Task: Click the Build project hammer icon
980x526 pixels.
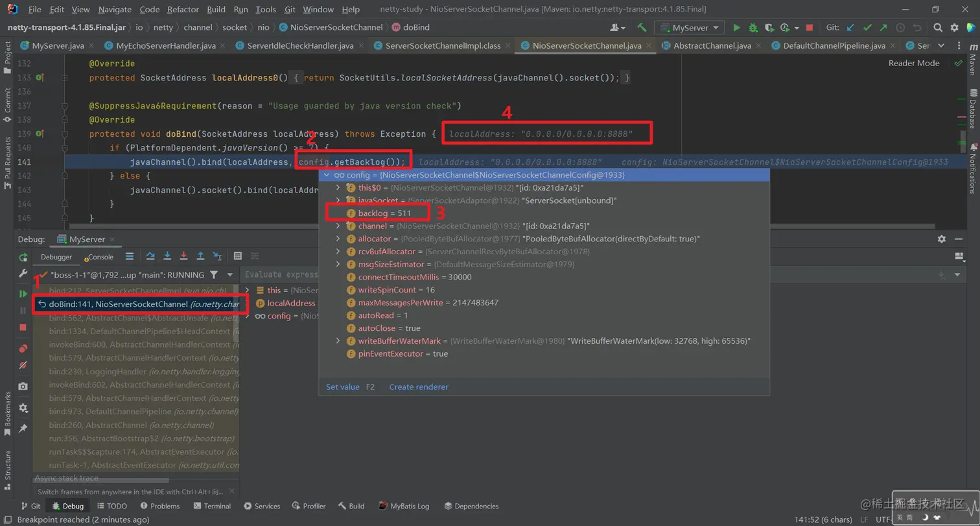Action: tap(642, 28)
